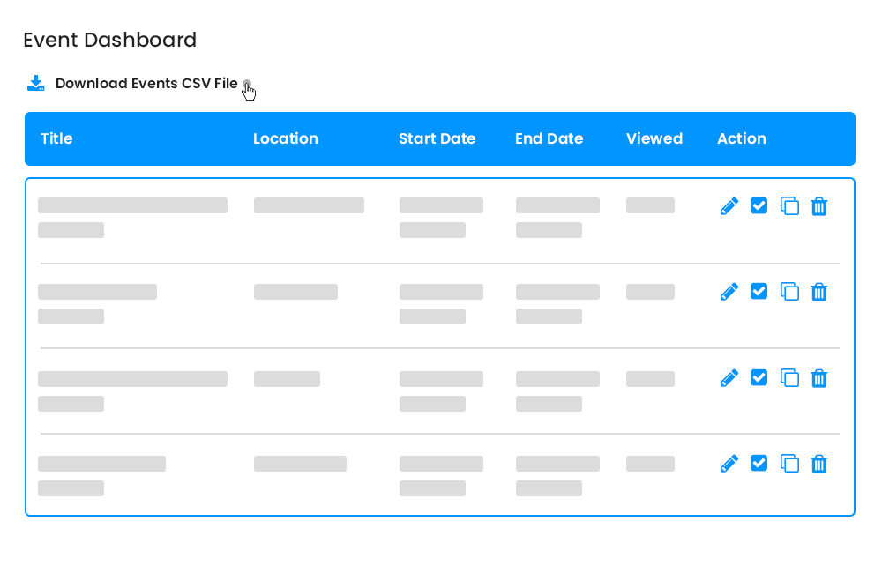Duplicate the third event row
882x588 pixels.
[789, 377]
